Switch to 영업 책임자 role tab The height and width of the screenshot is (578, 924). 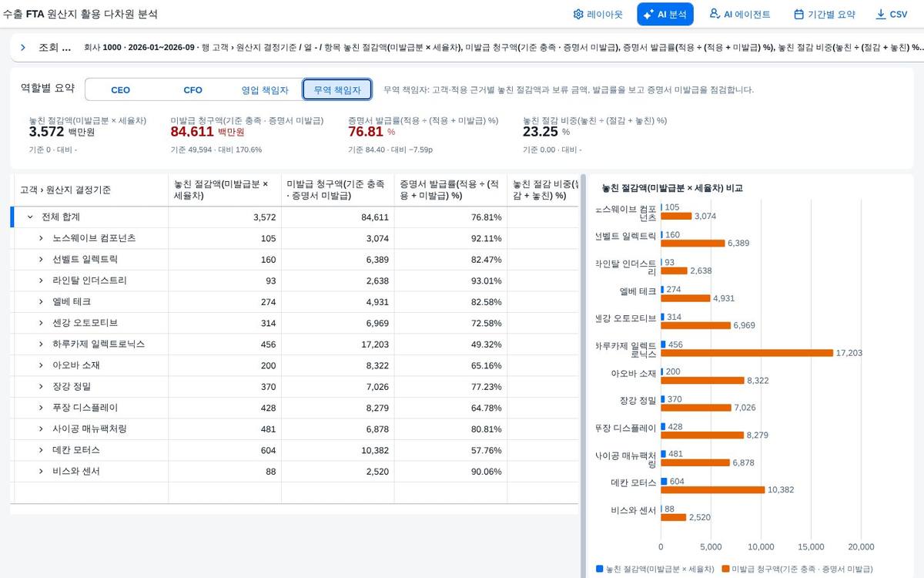tap(265, 90)
